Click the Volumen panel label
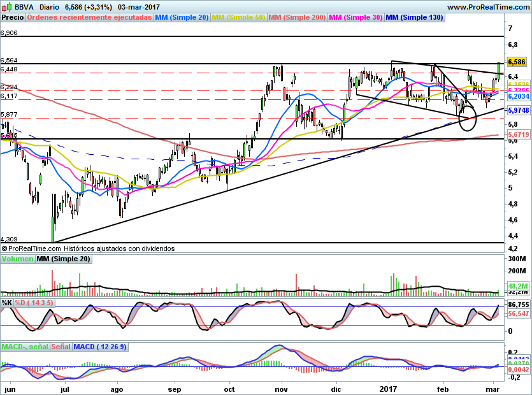Viewport: 532px width, 395px height. (x=17, y=259)
